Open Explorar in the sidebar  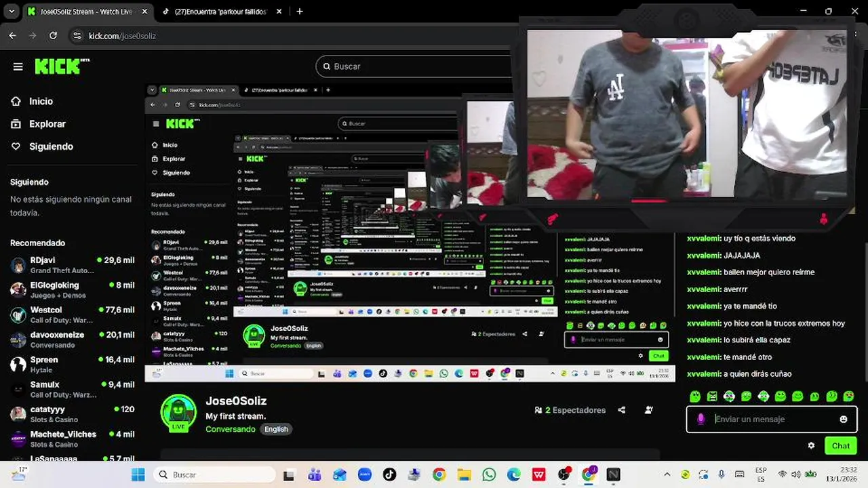click(x=47, y=124)
